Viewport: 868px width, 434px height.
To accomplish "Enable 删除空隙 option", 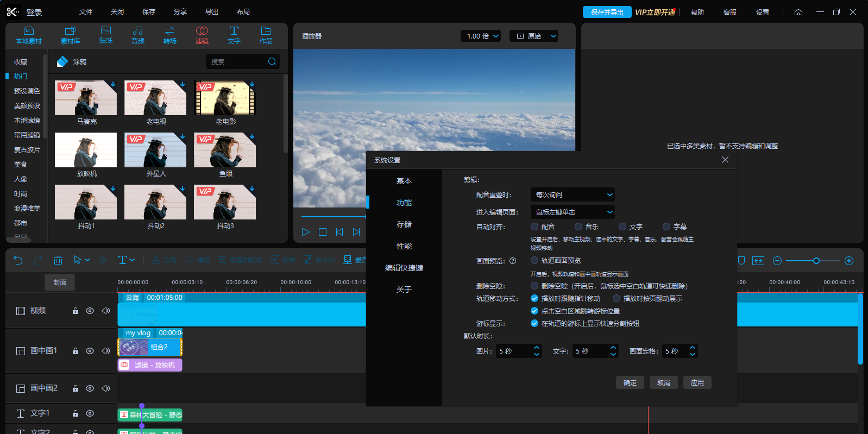I will [x=534, y=286].
